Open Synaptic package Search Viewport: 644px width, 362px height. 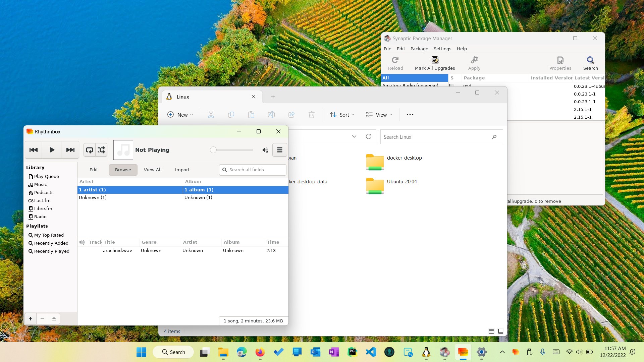(x=590, y=63)
